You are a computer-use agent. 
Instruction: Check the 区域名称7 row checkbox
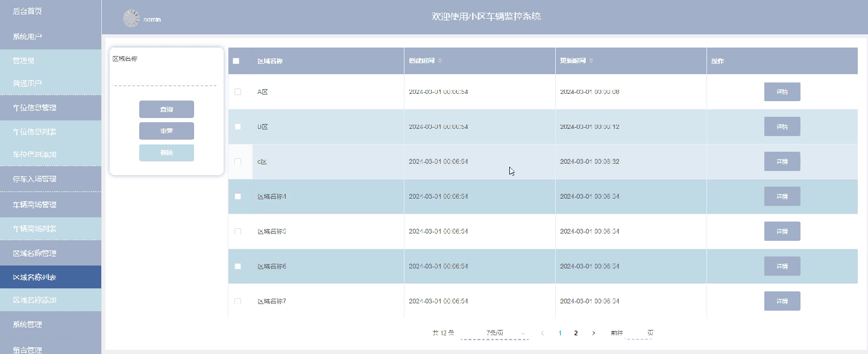click(x=237, y=301)
